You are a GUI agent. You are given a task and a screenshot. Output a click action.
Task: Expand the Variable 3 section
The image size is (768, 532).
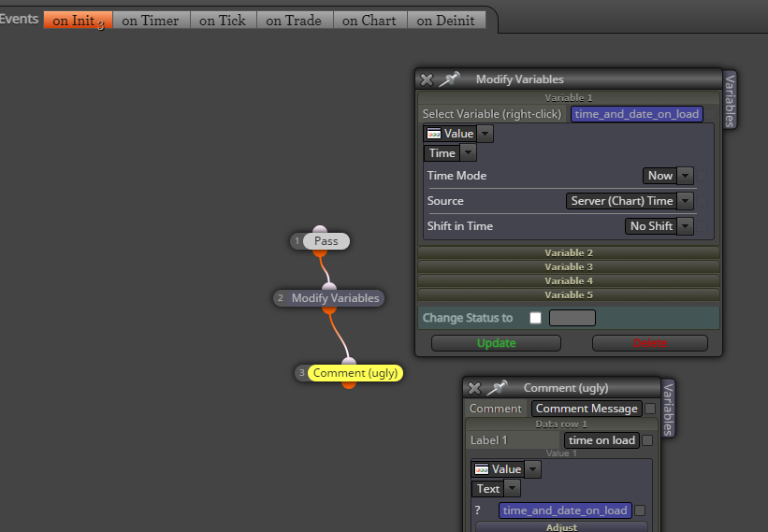coord(569,267)
